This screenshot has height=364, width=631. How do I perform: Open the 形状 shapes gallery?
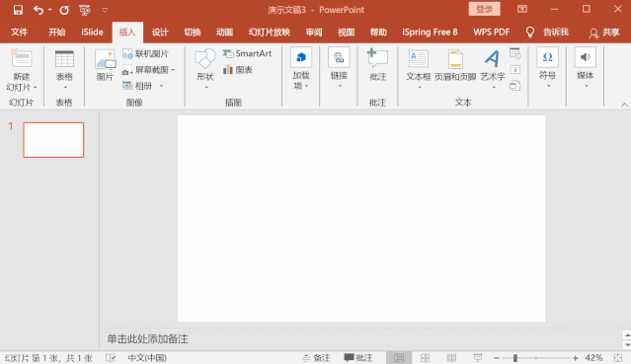(205, 69)
